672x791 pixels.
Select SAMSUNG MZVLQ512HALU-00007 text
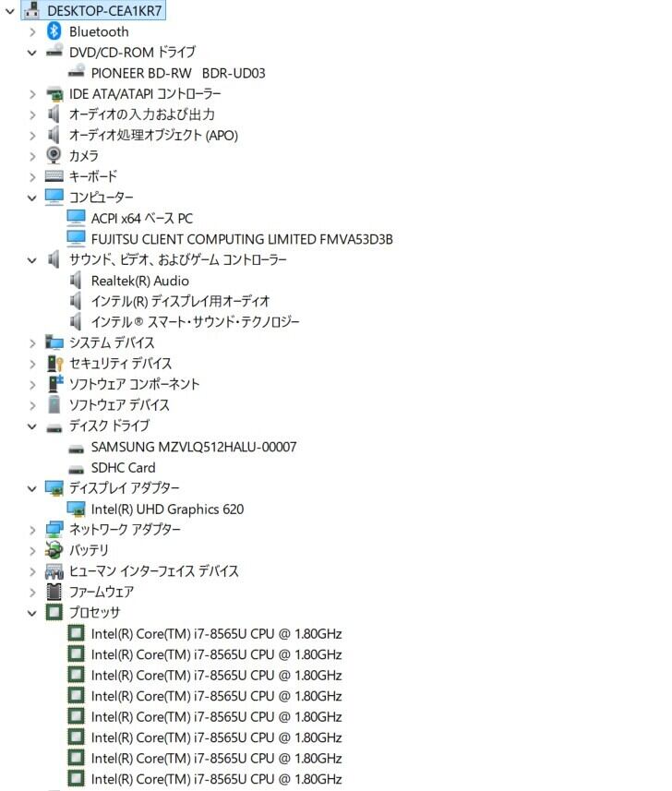[x=194, y=447]
